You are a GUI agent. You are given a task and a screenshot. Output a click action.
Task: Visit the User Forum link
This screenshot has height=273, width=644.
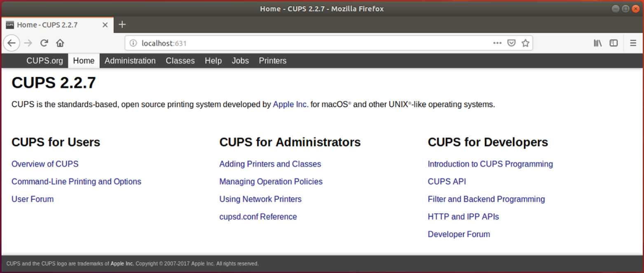tap(33, 199)
